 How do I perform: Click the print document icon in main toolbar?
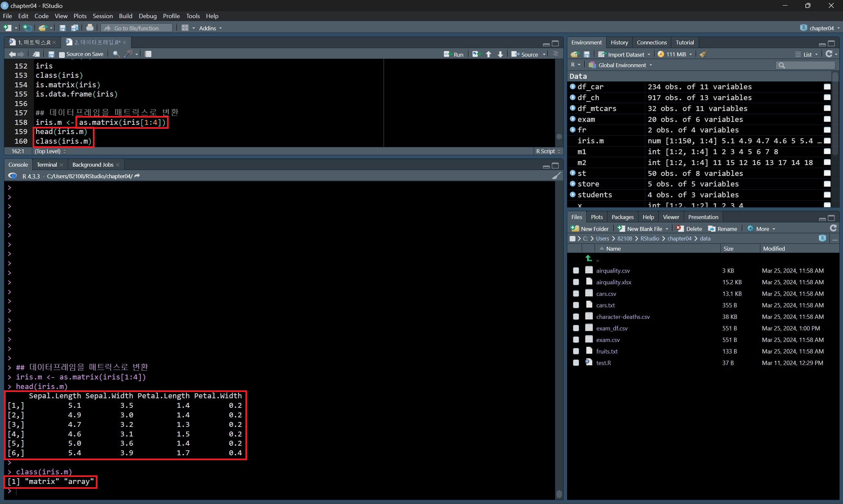coord(90,28)
